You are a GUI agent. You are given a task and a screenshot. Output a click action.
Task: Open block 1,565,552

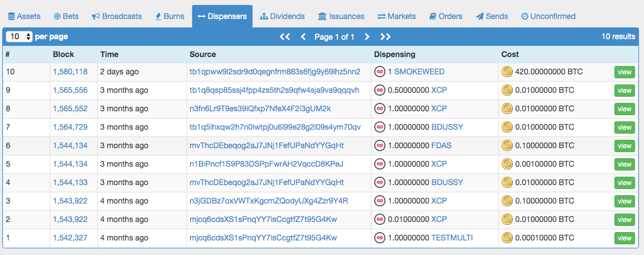70,108
